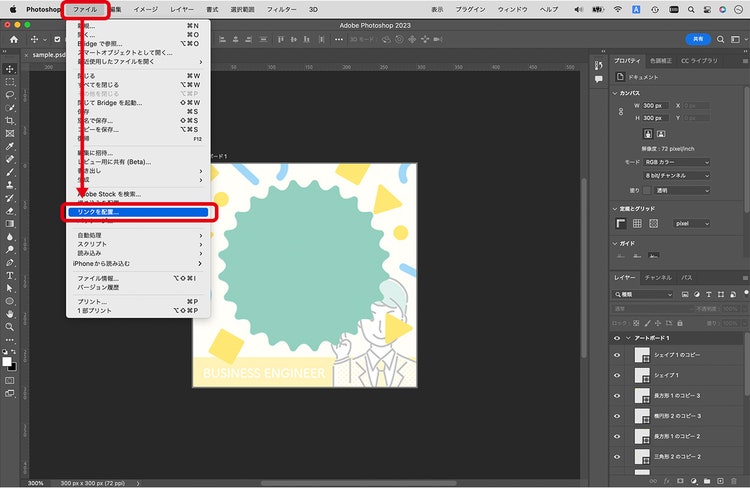Image resolution: width=750 pixels, height=488 pixels.
Task: Open the layer kind filter dropdown
Action: coord(642,295)
